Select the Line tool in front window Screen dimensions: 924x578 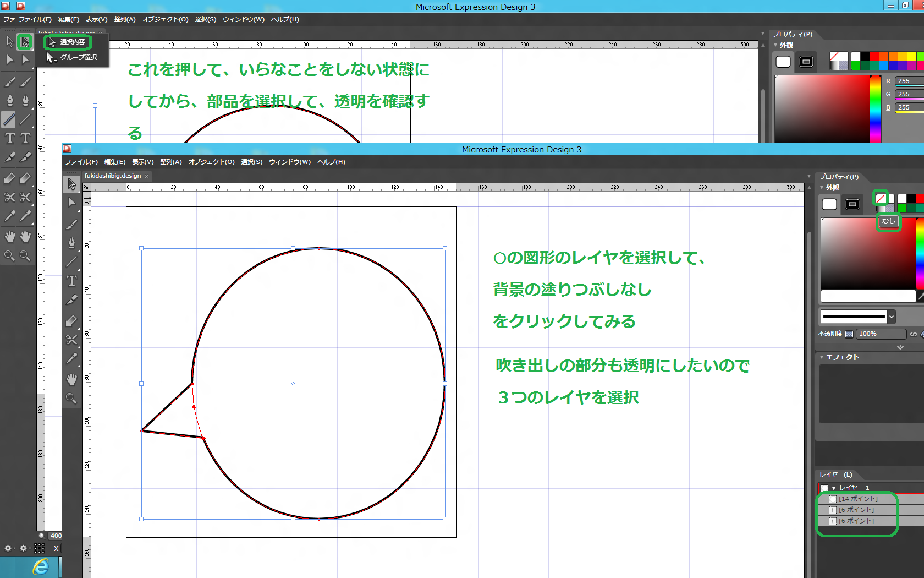tap(71, 261)
